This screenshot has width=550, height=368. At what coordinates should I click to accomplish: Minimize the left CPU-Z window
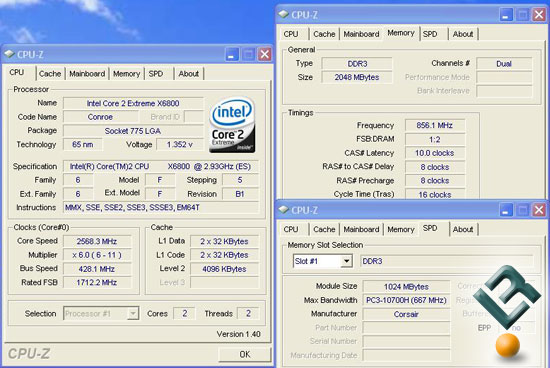pyautogui.click(x=232, y=54)
